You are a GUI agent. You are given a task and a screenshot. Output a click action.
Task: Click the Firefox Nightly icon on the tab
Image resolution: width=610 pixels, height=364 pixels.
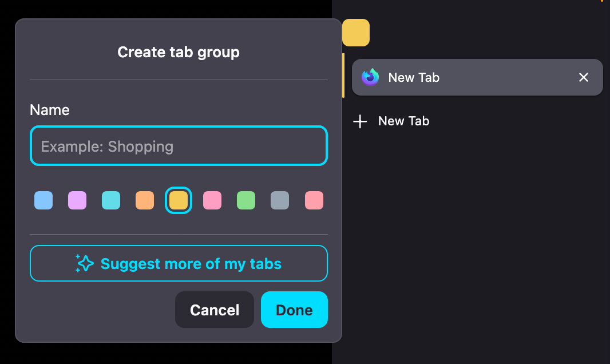click(x=370, y=77)
